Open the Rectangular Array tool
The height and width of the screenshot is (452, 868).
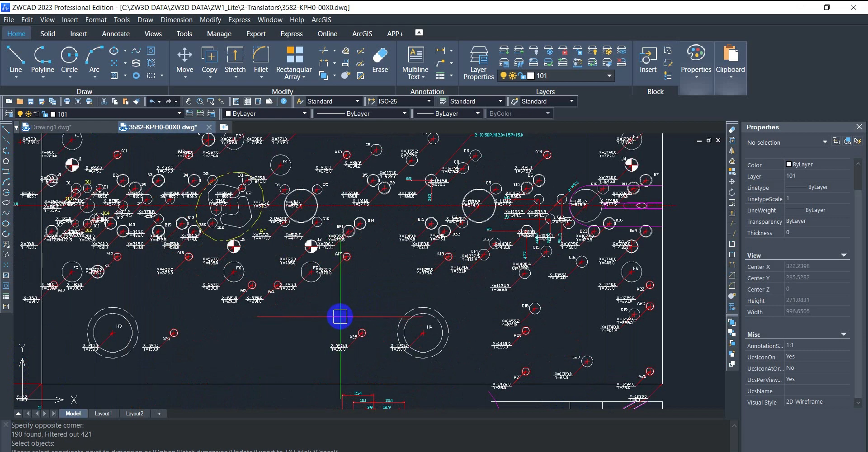point(294,62)
